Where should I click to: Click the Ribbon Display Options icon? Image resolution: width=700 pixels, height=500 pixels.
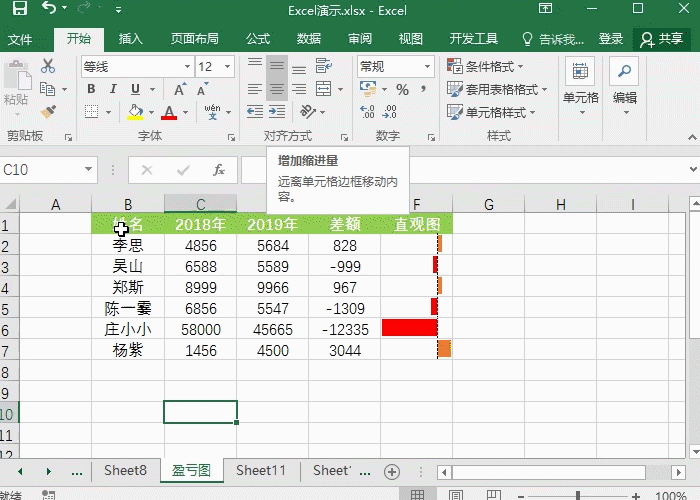point(545,8)
